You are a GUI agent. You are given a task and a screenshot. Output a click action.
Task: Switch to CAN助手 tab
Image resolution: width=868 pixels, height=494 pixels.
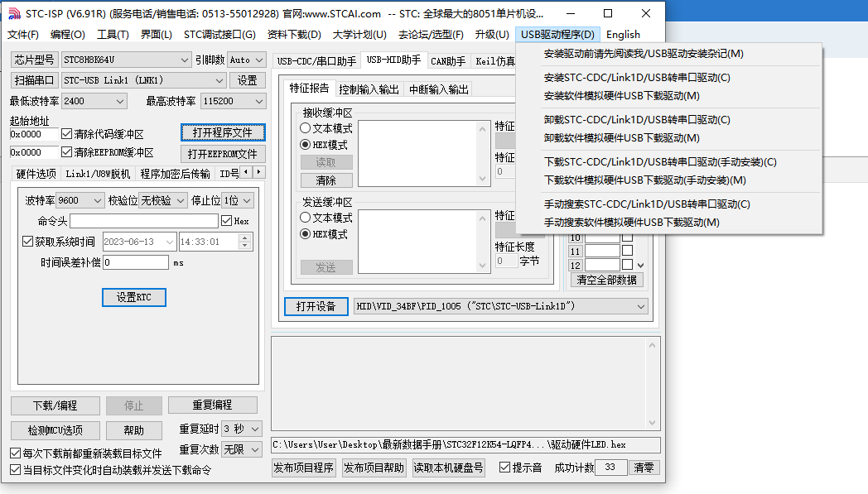coord(448,61)
